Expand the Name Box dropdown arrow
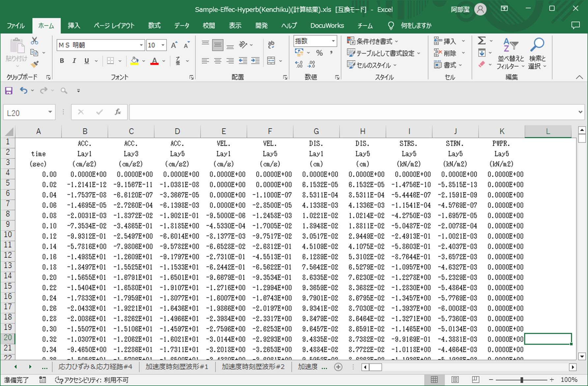This screenshot has height=386, width=588. [x=50, y=112]
